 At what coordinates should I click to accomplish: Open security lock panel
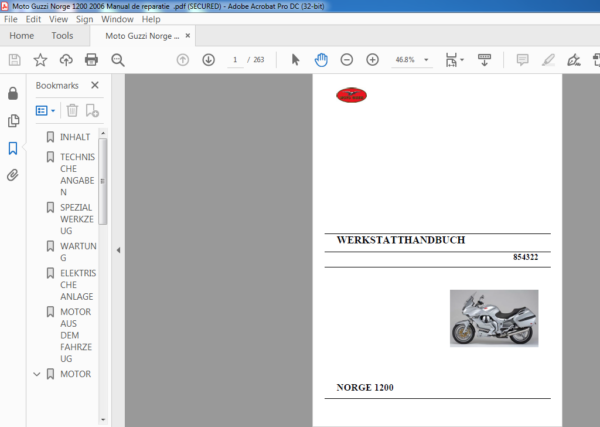(x=13, y=93)
